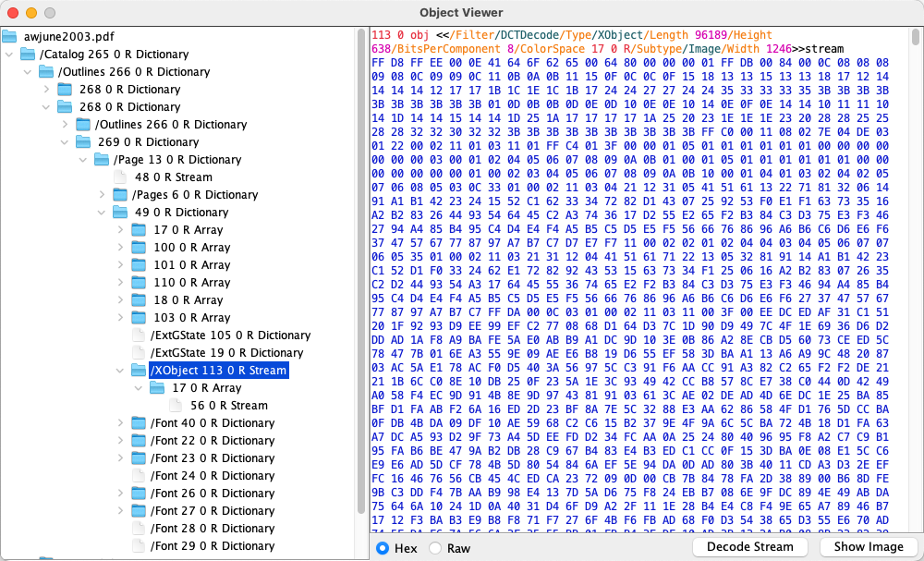Expand the 100 0 R Array node

click(x=122, y=248)
